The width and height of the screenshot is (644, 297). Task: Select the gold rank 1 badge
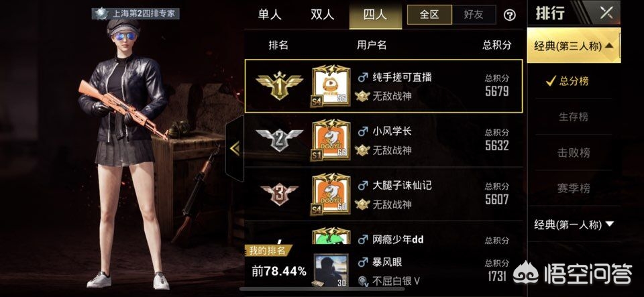tap(279, 85)
